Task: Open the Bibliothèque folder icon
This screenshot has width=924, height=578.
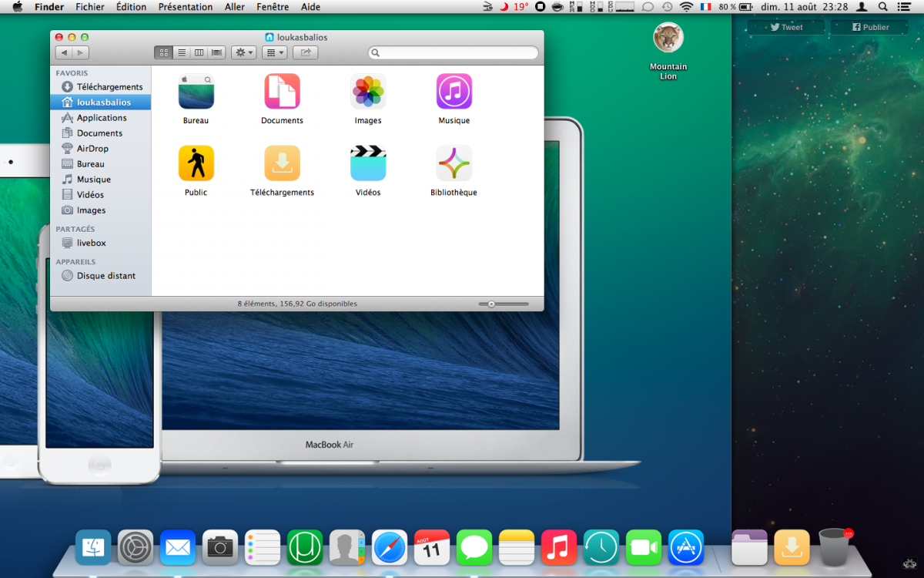Action: pyautogui.click(x=454, y=163)
